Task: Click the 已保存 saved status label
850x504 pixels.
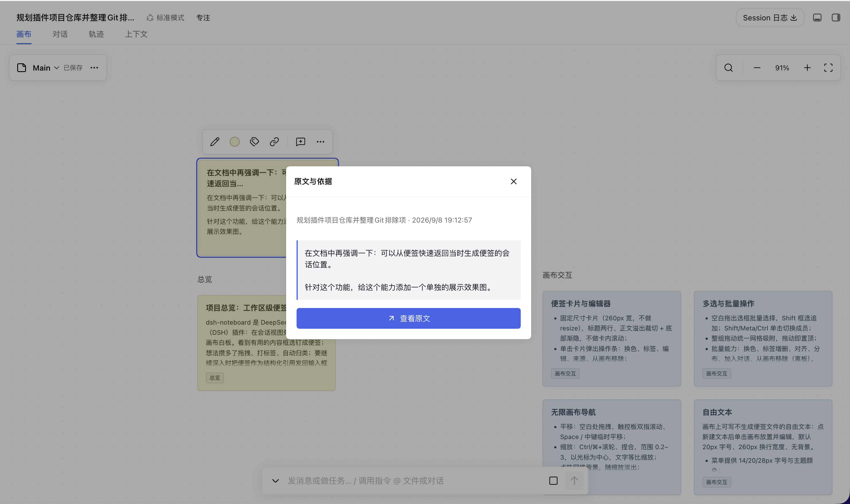Action: (73, 68)
